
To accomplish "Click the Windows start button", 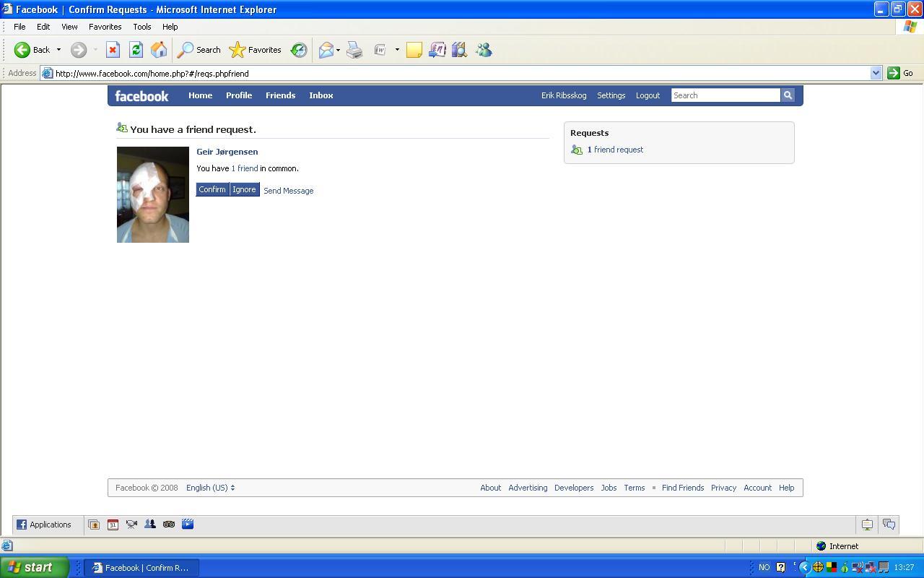I will pos(34,567).
